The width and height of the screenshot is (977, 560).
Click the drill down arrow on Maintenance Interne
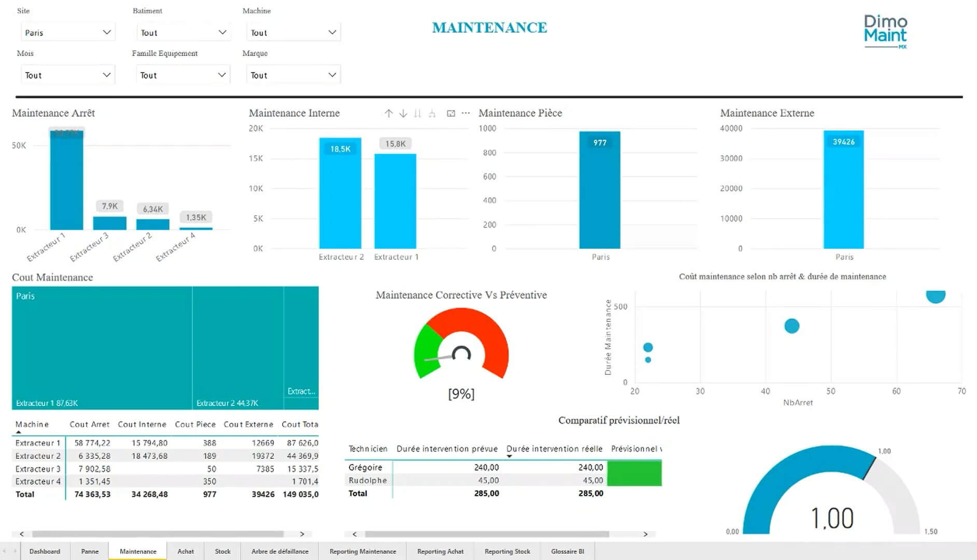click(x=403, y=113)
